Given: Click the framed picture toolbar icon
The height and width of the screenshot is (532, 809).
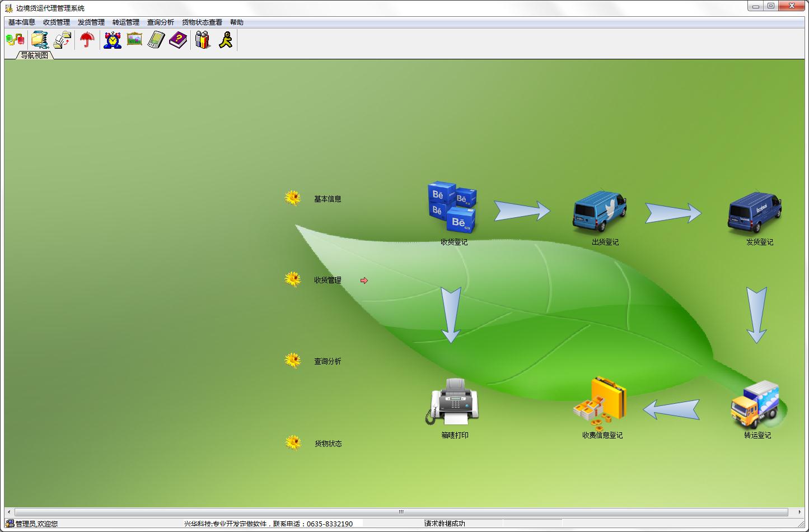Looking at the screenshot, I should 134,40.
